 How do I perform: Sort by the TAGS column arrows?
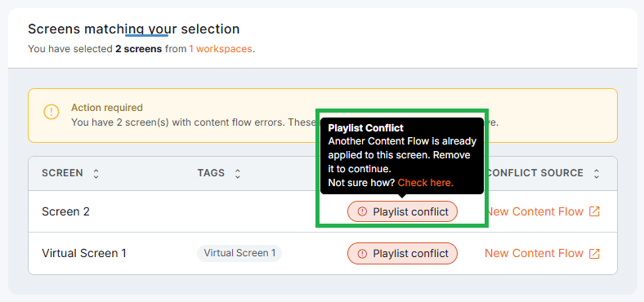coord(237,173)
